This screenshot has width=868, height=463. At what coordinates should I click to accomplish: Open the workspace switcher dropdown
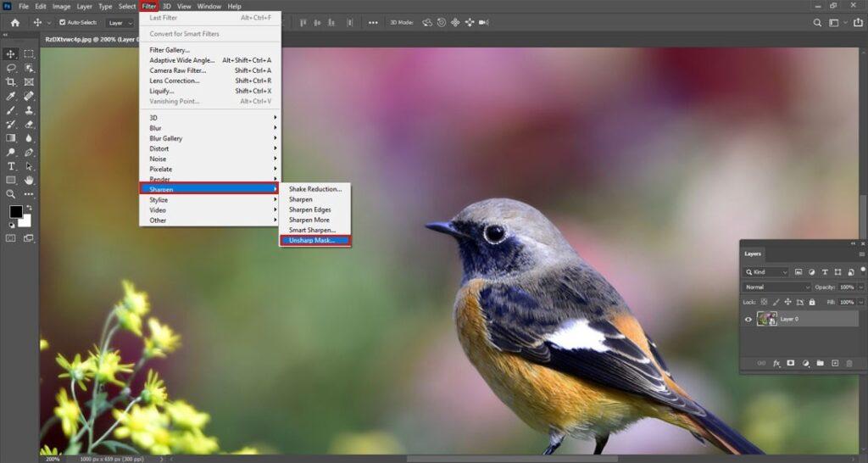click(837, 23)
